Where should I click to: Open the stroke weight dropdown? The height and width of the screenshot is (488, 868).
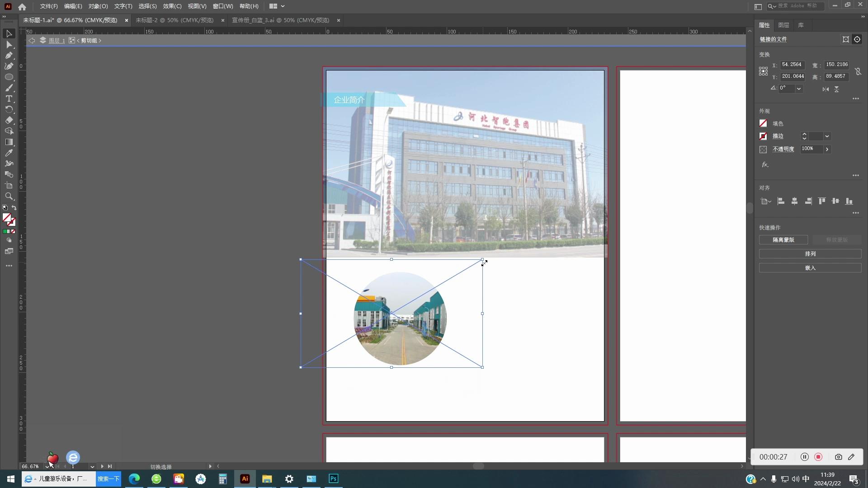pos(827,136)
